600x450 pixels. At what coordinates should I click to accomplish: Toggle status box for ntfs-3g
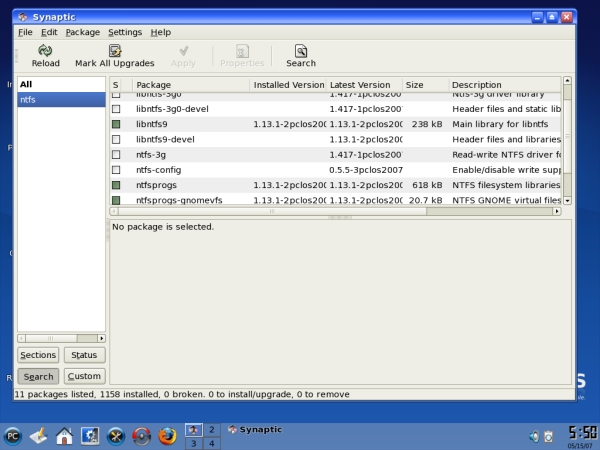[116, 155]
